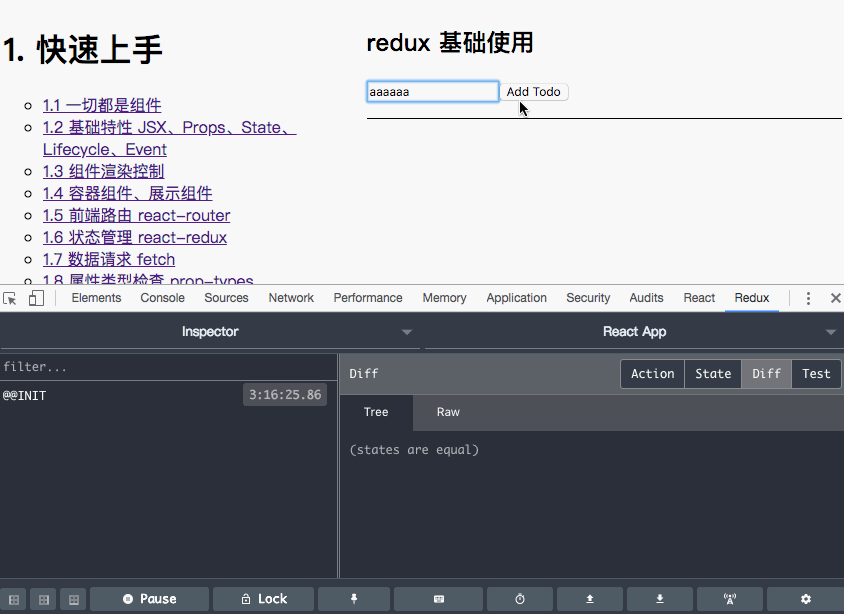Click the export state download icon
The width and height of the screenshot is (844, 614).
pos(659,599)
